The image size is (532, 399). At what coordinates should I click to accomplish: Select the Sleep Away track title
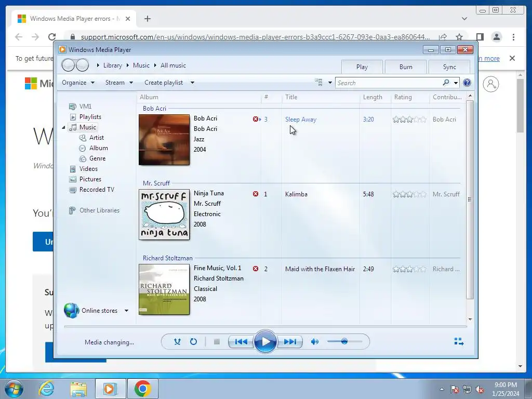click(x=301, y=119)
